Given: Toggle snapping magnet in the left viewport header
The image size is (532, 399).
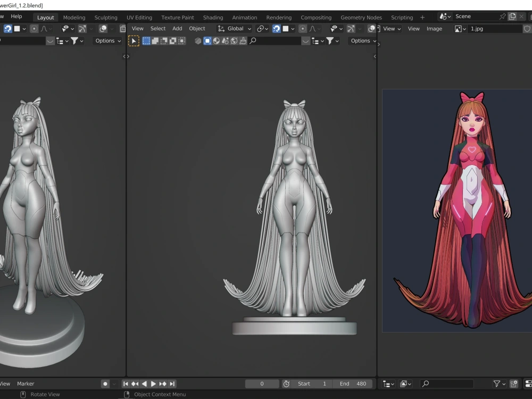Looking at the screenshot, I should point(8,29).
